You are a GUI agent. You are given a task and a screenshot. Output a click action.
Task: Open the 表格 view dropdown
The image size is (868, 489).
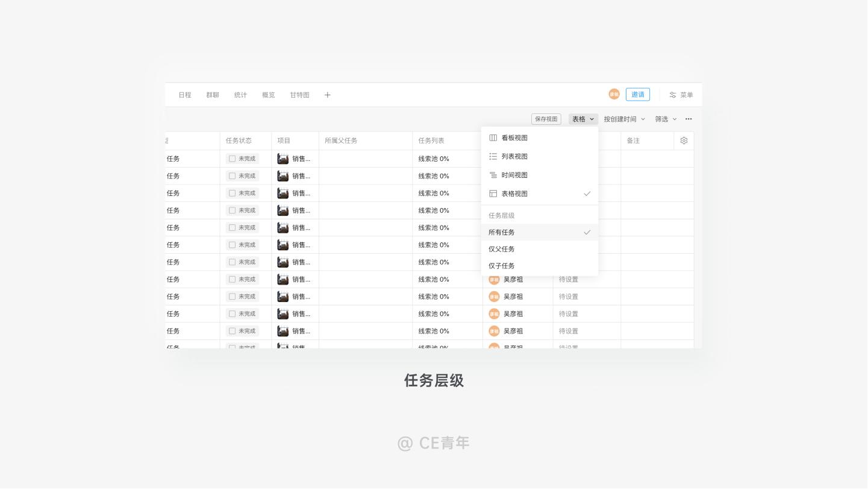582,119
